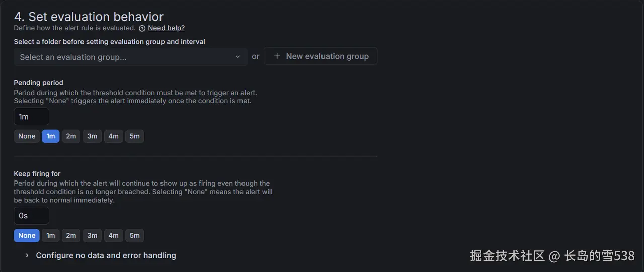Click the plus icon in New evaluation group
644x272 pixels.
coord(277,56)
